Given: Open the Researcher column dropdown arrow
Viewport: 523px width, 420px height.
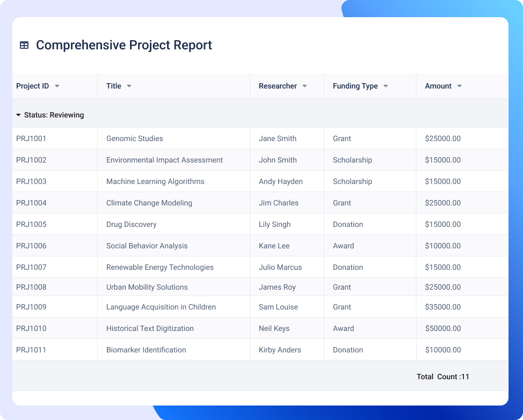Looking at the screenshot, I should 304,86.
